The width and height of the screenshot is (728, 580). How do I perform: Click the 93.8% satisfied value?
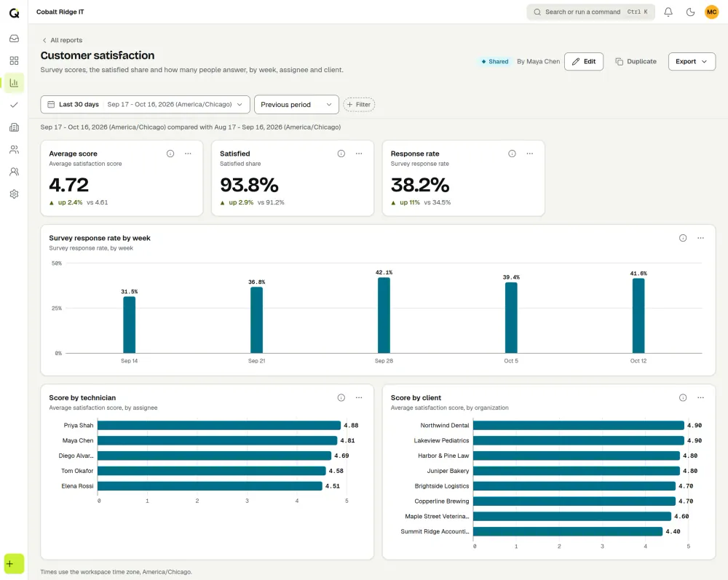tap(249, 185)
